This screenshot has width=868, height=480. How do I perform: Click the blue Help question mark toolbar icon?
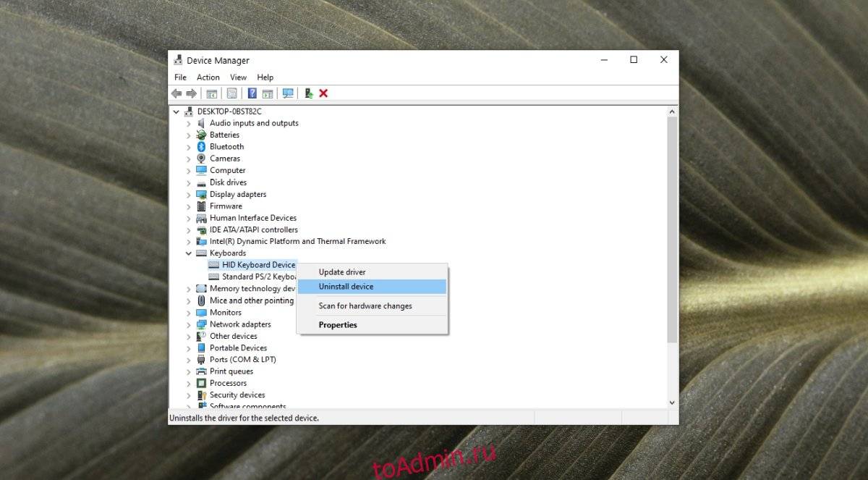[x=252, y=93]
